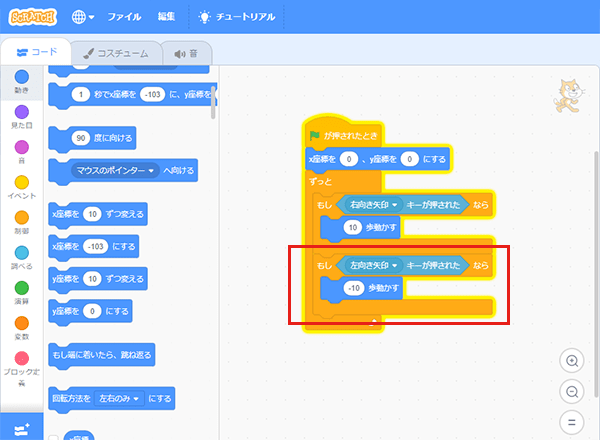Open the ファイル menu
The width and height of the screenshot is (600, 440).
[x=124, y=17]
